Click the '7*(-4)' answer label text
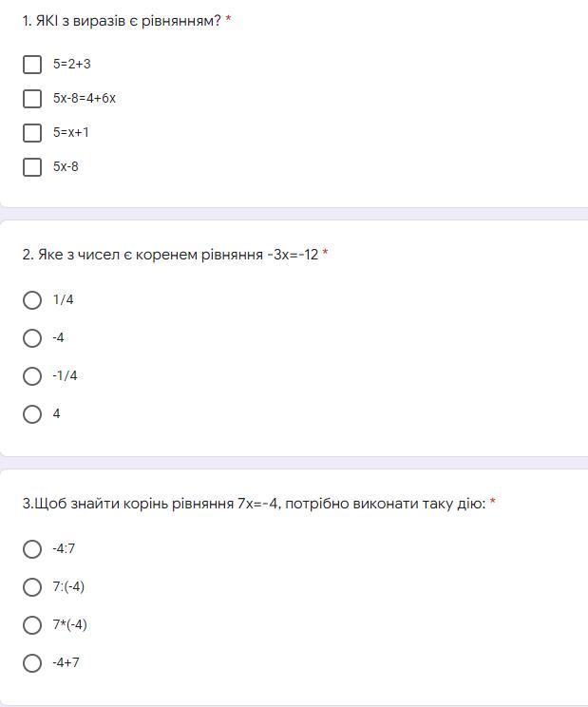The width and height of the screenshot is (588, 707). click(x=70, y=625)
